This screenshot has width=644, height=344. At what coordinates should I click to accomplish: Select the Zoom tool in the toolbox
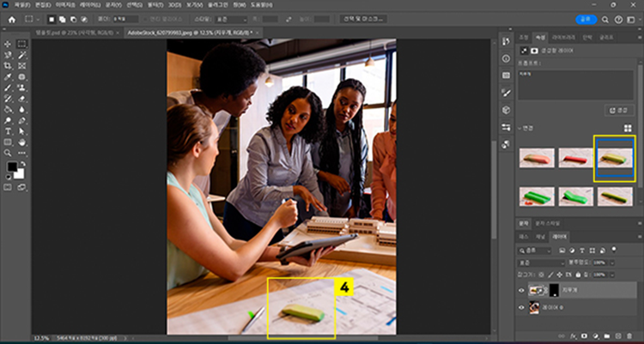(8, 153)
